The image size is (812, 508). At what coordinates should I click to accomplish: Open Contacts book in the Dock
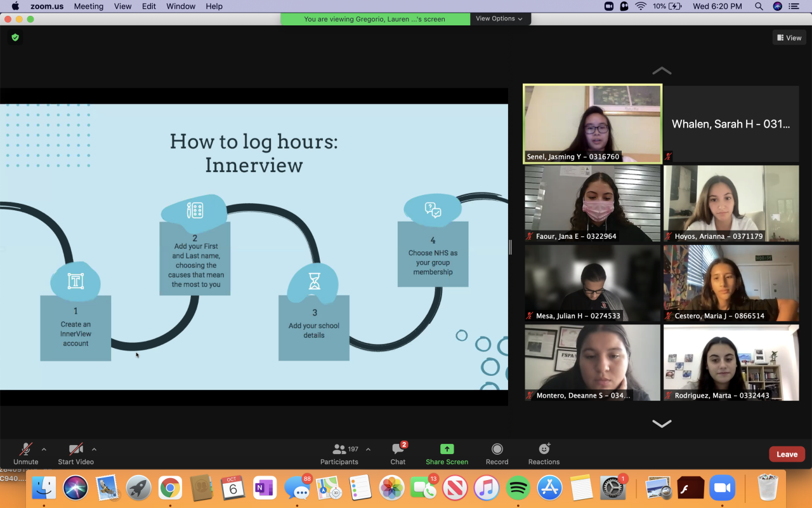tap(201, 488)
